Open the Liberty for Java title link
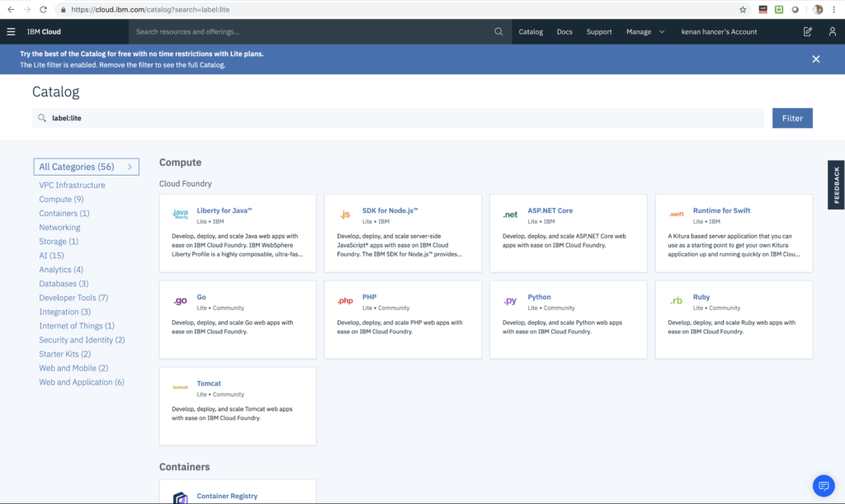This screenshot has height=504, width=845. (x=224, y=210)
